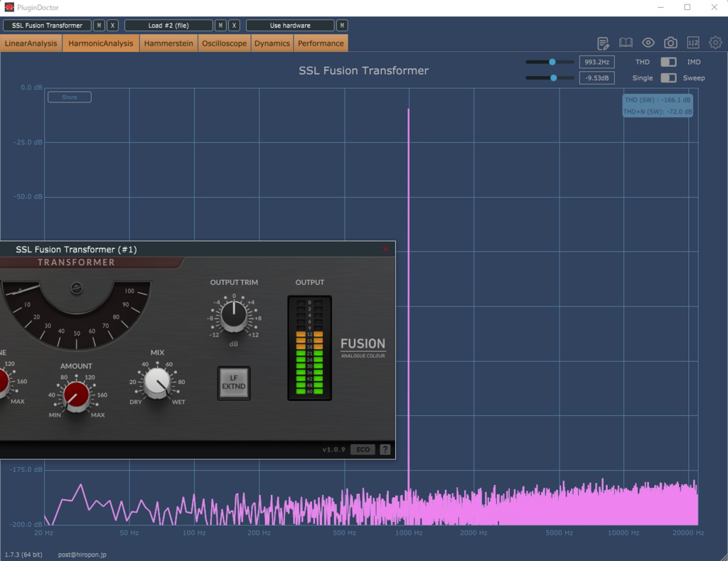The image size is (728, 561).
Task: Click the VU meter adjustment screw
Action: 77,288
